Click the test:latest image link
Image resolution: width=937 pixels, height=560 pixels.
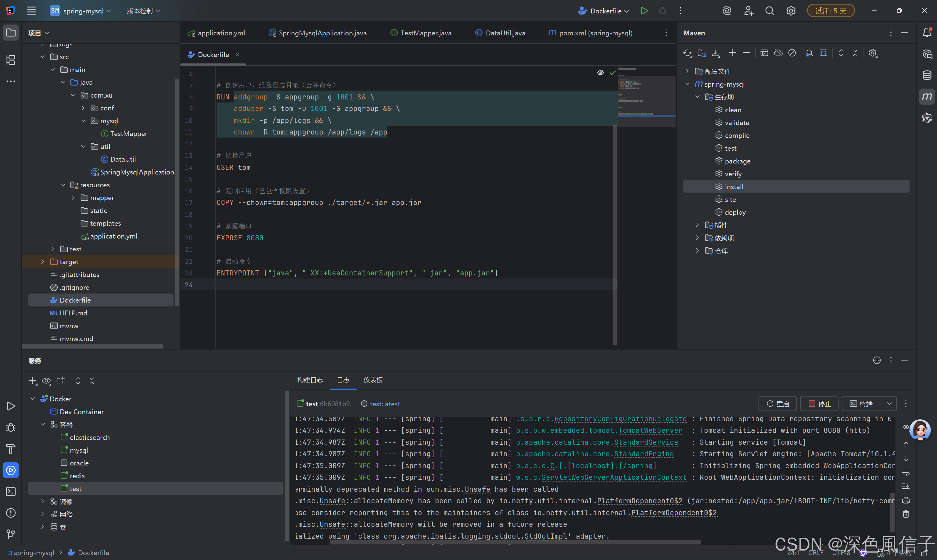click(x=385, y=404)
